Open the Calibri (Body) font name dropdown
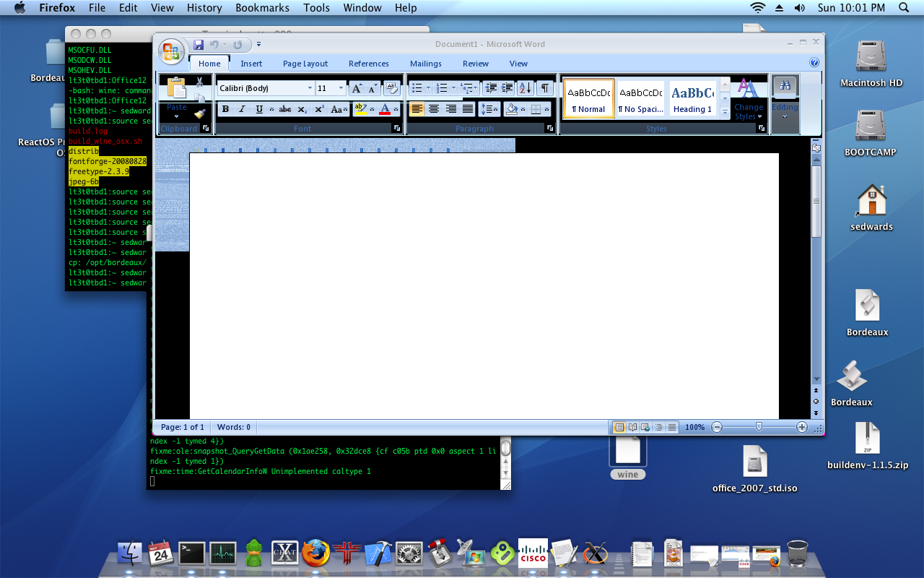The image size is (924, 578). (x=310, y=88)
